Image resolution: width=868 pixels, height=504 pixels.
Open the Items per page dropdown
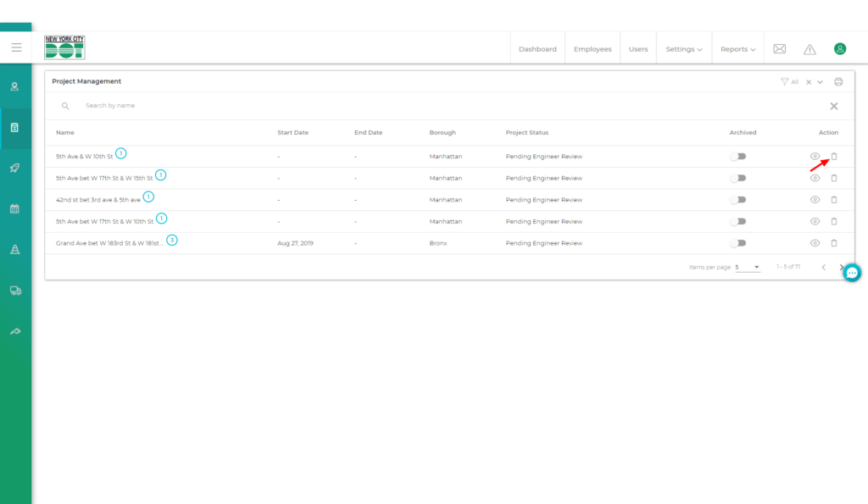[747, 267]
